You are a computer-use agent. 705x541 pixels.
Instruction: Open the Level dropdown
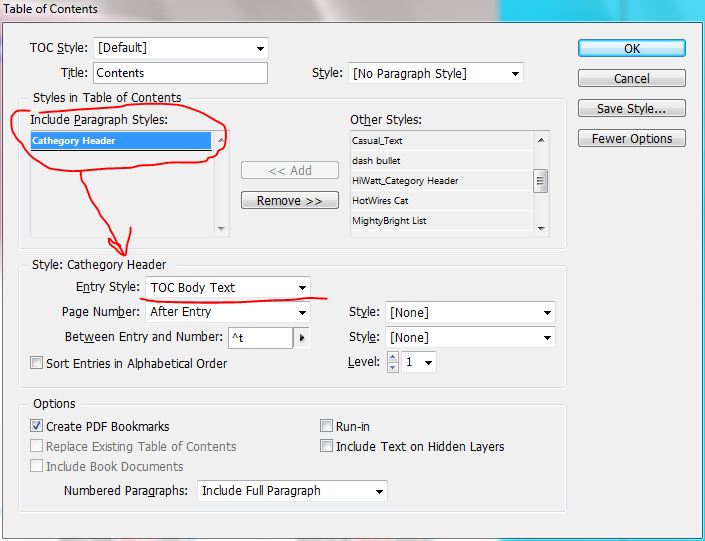pyautogui.click(x=419, y=362)
